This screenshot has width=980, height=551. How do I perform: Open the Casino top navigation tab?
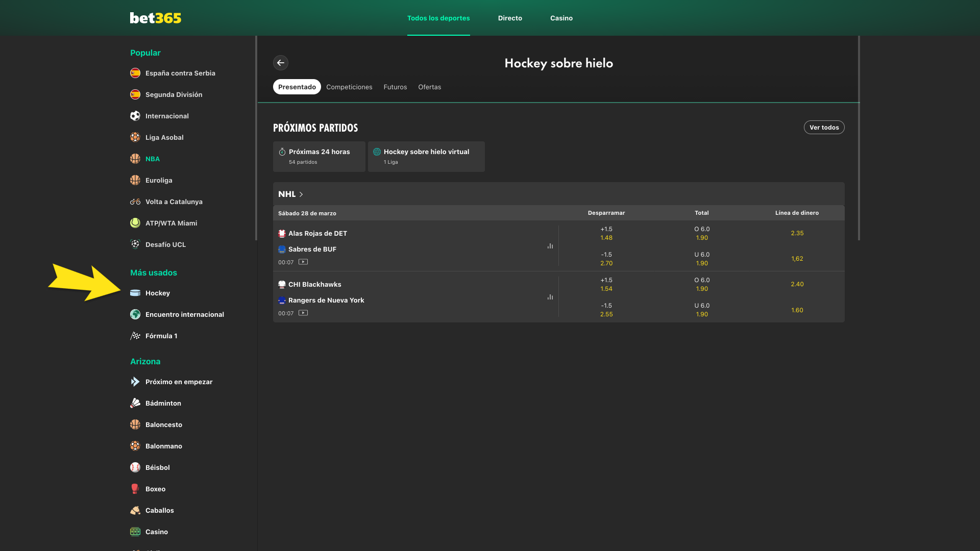[x=561, y=18]
